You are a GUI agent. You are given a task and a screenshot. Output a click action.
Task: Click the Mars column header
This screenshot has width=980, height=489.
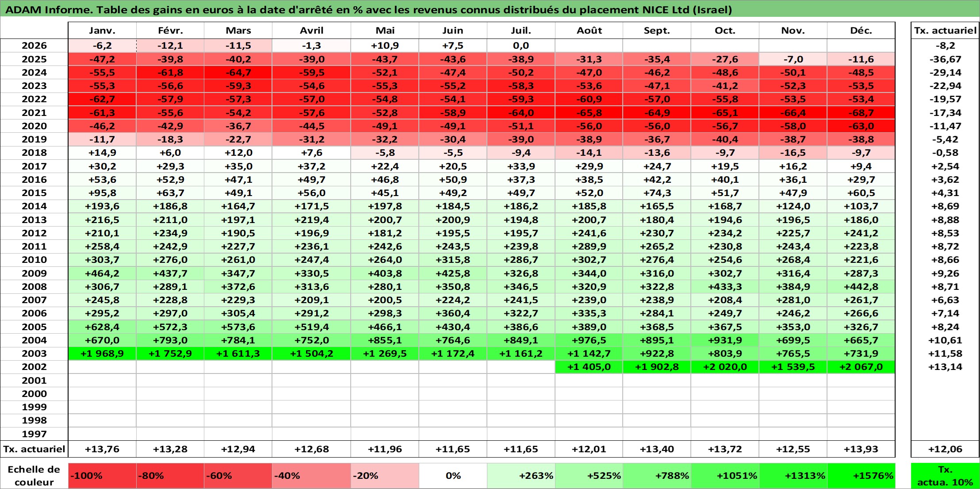pos(238,31)
